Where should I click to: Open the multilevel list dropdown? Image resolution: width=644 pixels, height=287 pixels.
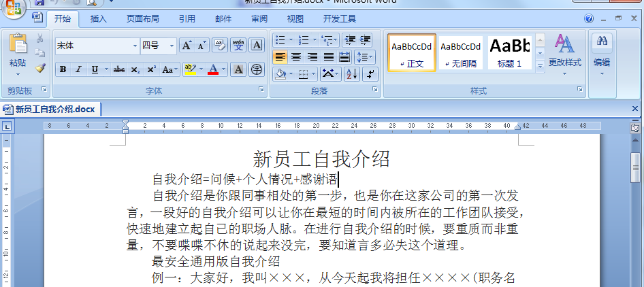pos(329,40)
